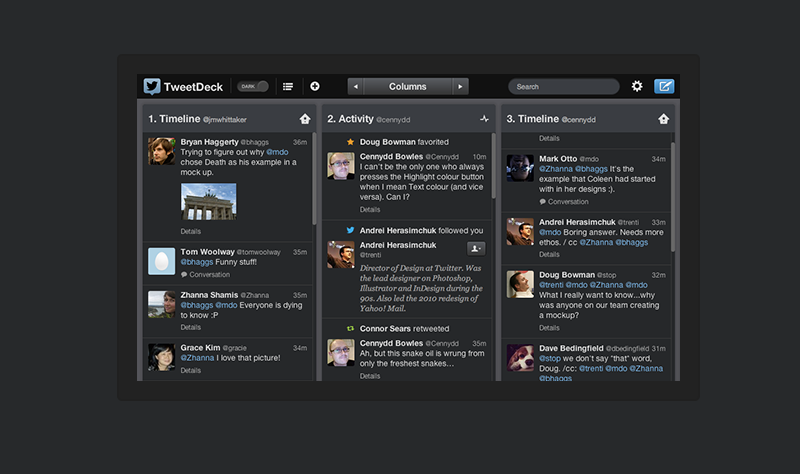Open Details under the Highlight colour tweet
The image size is (800, 474).
point(369,209)
